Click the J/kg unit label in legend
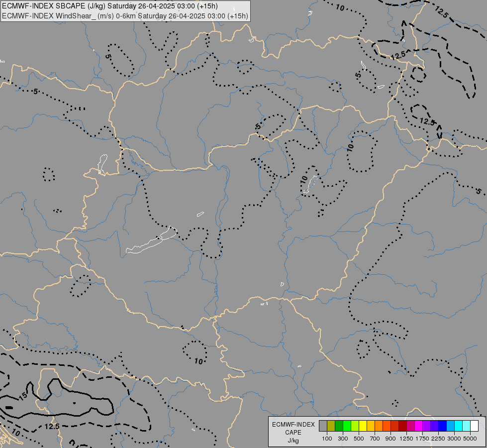 pos(293,441)
